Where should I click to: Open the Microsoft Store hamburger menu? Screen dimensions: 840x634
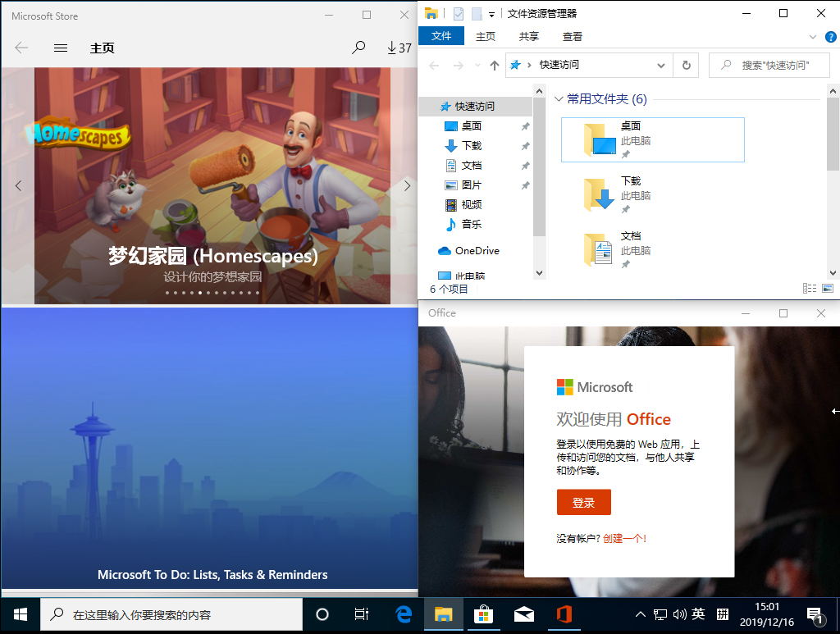tap(60, 48)
